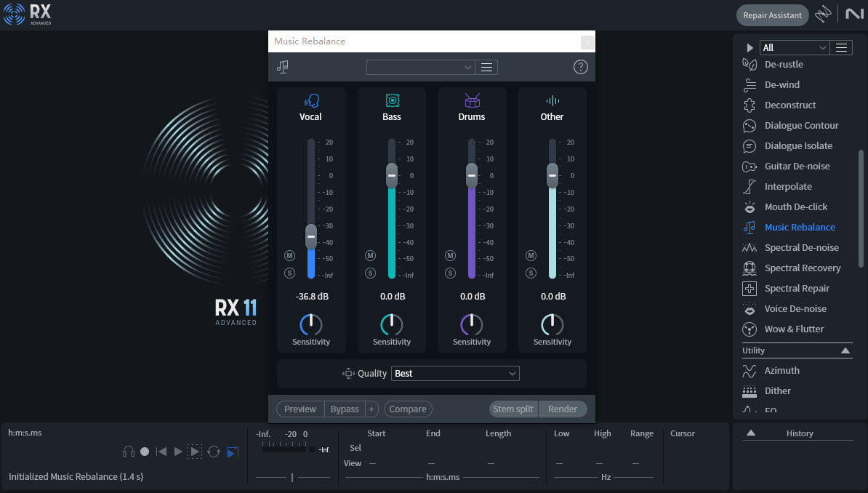This screenshot has width=868, height=493.
Task: Open the Dialogue Contour module
Action: [x=792, y=126]
